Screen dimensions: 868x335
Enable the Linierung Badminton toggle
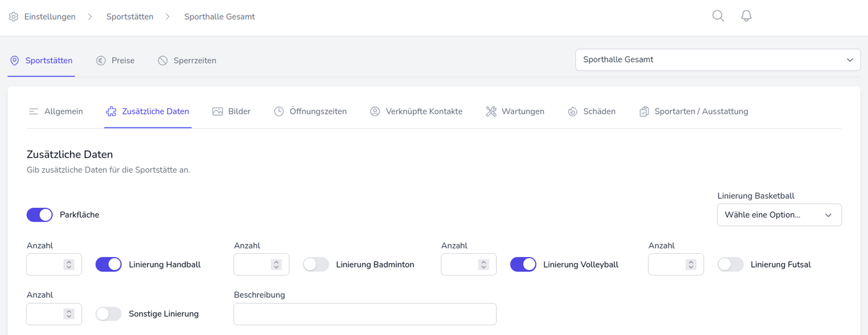click(x=316, y=264)
